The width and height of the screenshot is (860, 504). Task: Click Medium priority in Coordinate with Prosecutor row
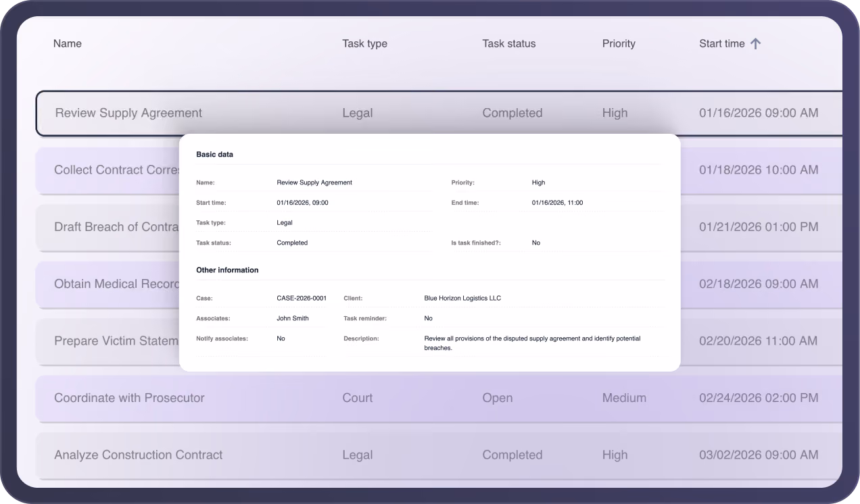point(624,398)
